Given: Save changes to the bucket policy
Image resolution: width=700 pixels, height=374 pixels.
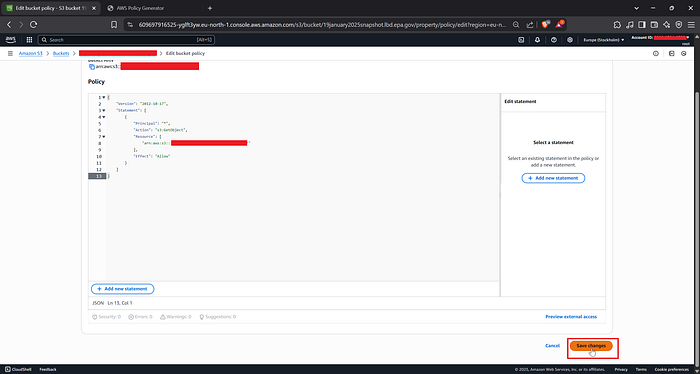Looking at the screenshot, I should 591,346.
